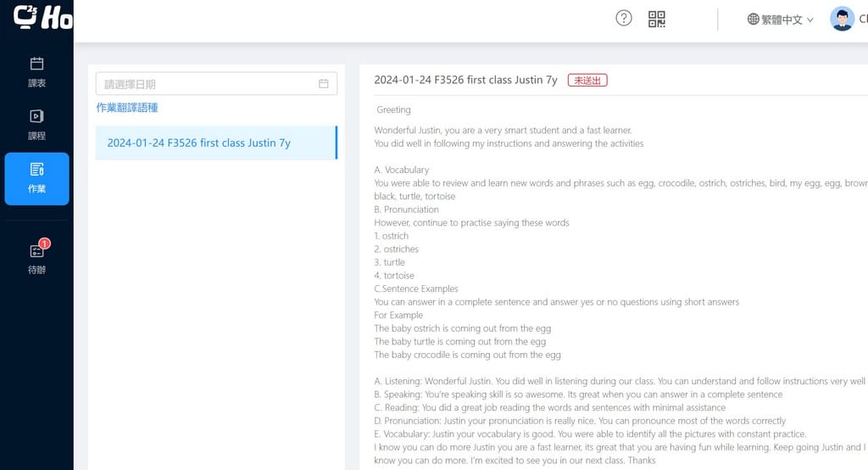Image resolution: width=868 pixels, height=470 pixels.
Task: Click the 'A. Vocabulary' line
Action: point(401,170)
